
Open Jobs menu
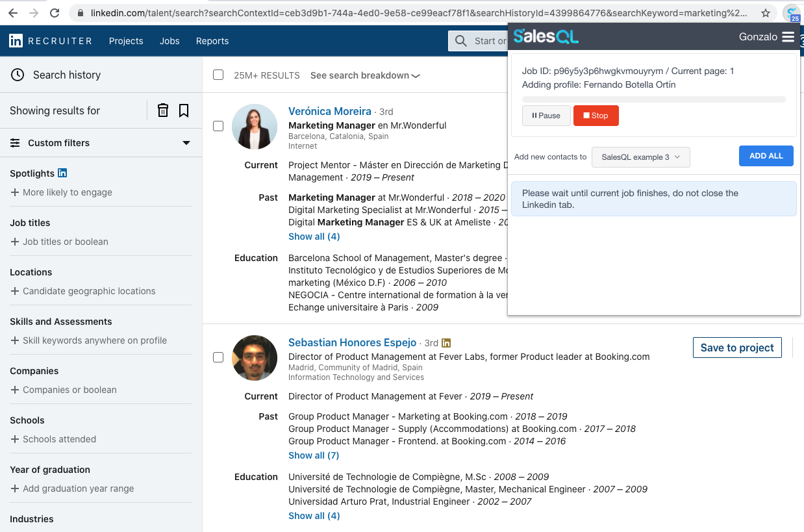point(170,41)
